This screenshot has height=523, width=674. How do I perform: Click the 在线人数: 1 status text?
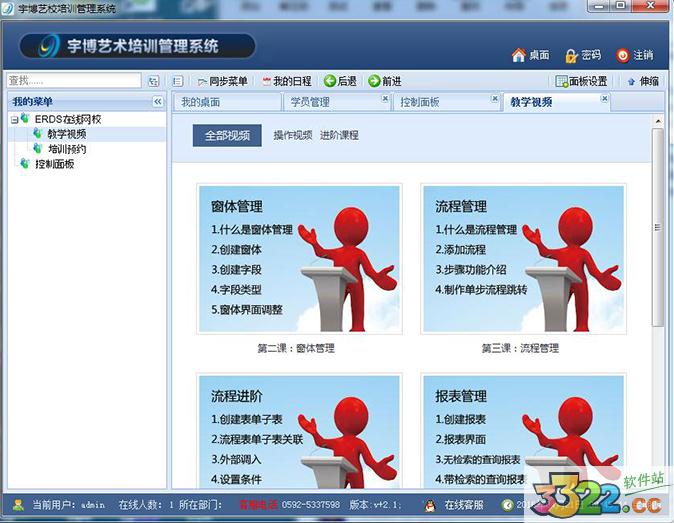click(146, 505)
